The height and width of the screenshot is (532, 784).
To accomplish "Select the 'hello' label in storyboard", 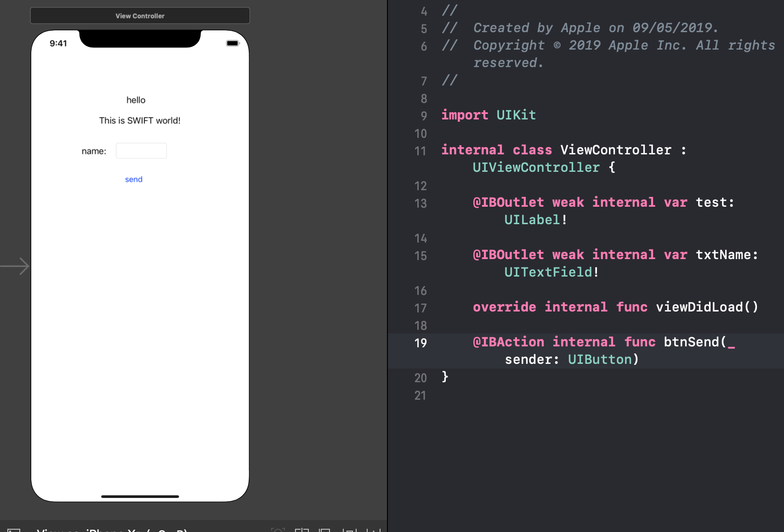I will pos(136,100).
